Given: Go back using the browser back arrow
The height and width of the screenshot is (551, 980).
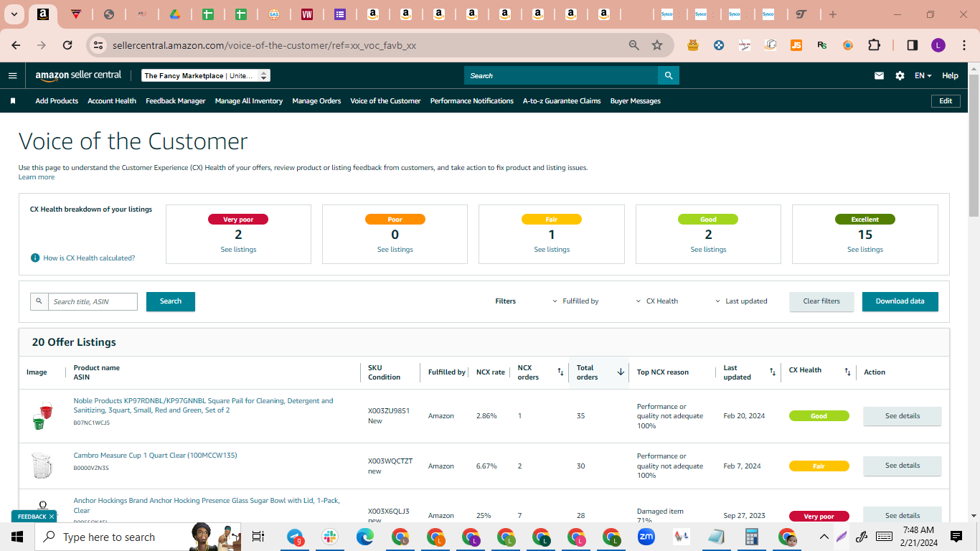Looking at the screenshot, I should [x=16, y=45].
